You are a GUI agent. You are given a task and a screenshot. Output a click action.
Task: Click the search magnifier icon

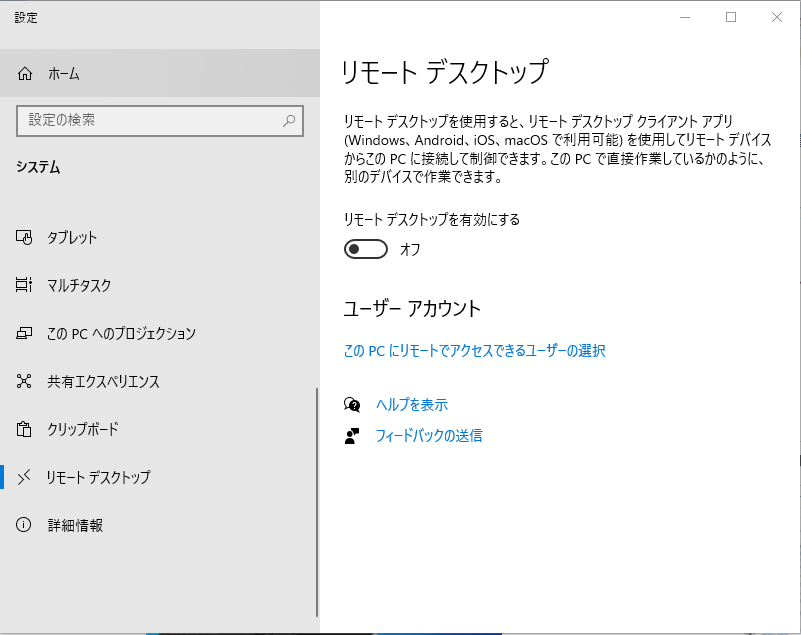(289, 121)
